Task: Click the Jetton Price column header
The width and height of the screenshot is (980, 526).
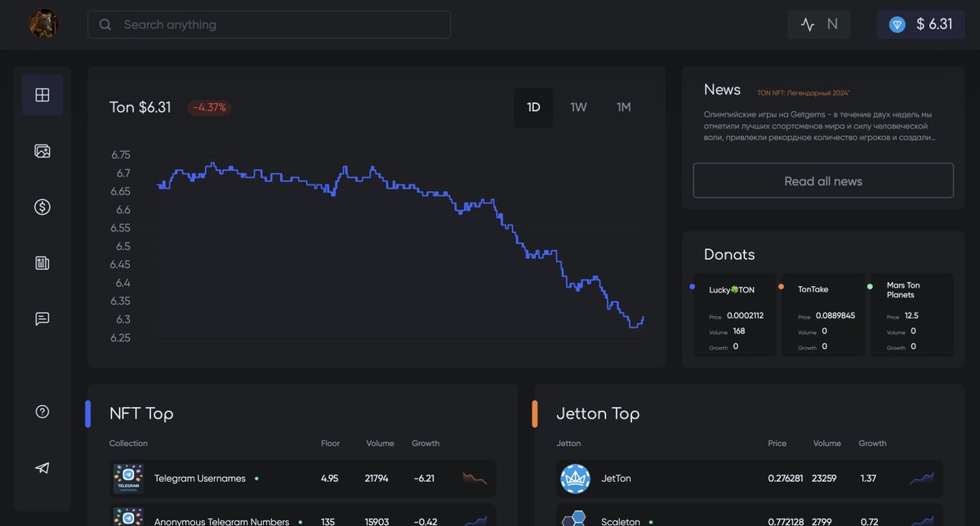Action: point(777,444)
